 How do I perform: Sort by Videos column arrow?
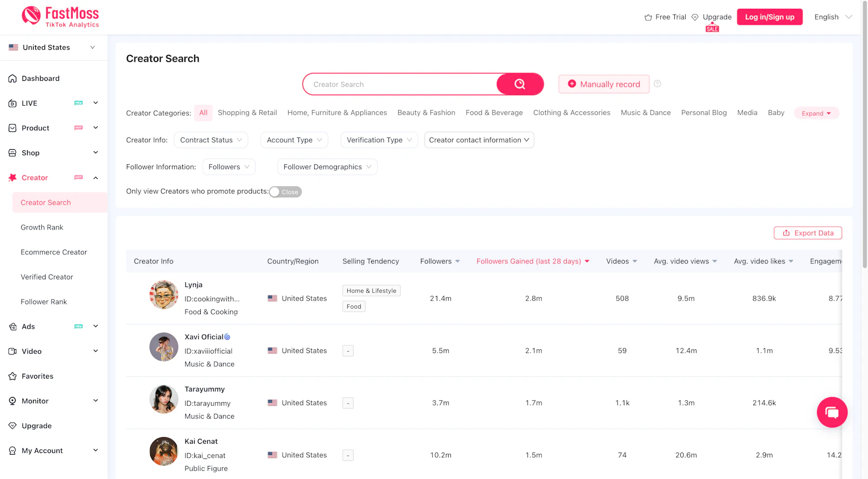[x=635, y=261]
